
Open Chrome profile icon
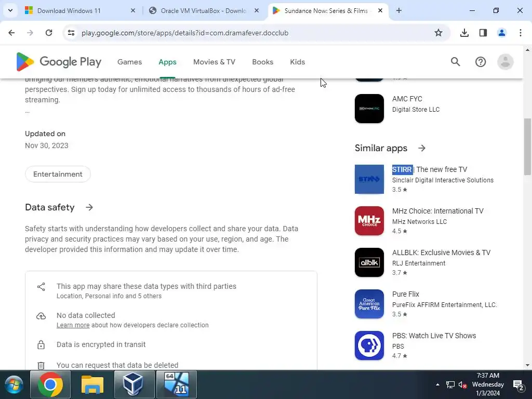(x=501, y=33)
